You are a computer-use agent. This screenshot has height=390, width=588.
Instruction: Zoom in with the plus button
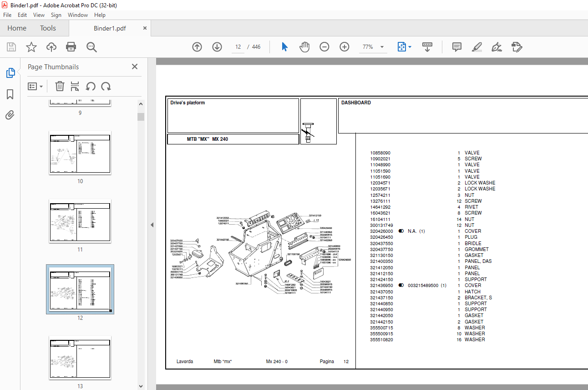coord(345,47)
